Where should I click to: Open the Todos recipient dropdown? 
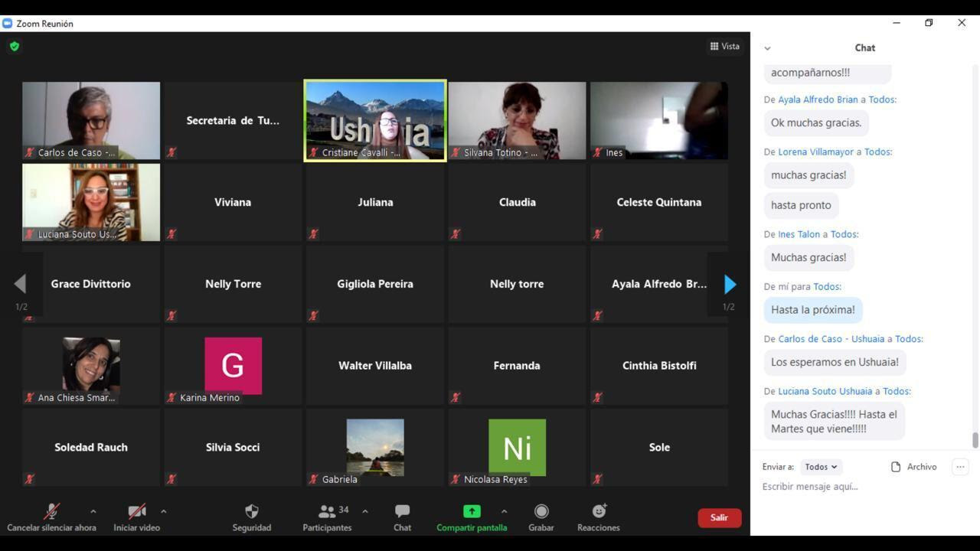pyautogui.click(x=821, y=467)
